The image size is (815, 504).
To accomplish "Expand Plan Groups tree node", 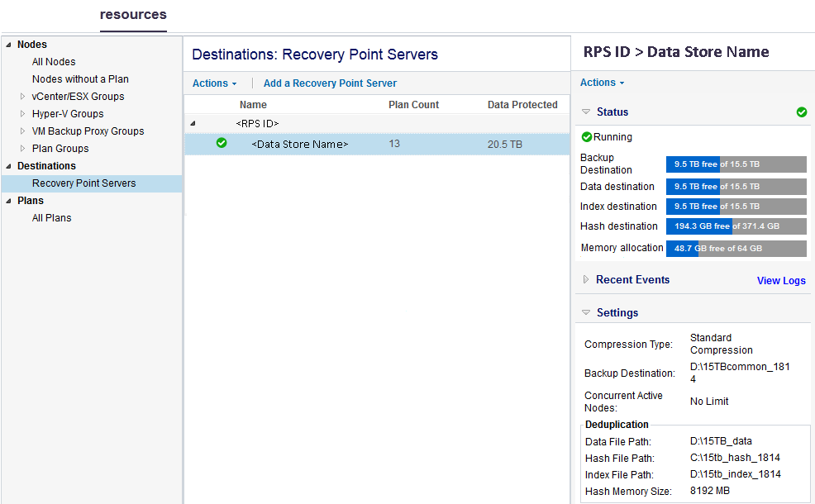I will point(23,149).
